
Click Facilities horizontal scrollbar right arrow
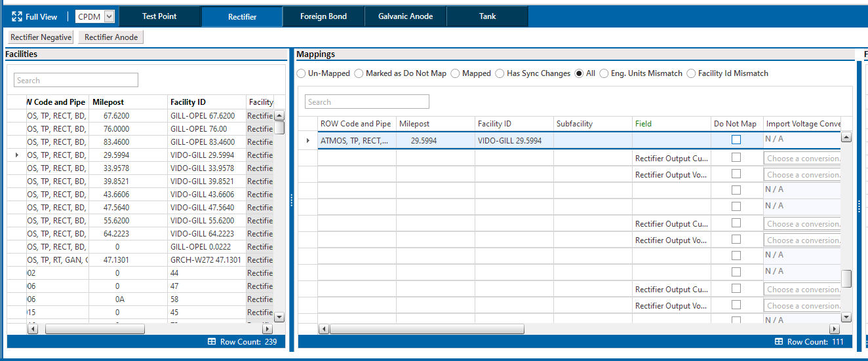[x=268, y=329]
